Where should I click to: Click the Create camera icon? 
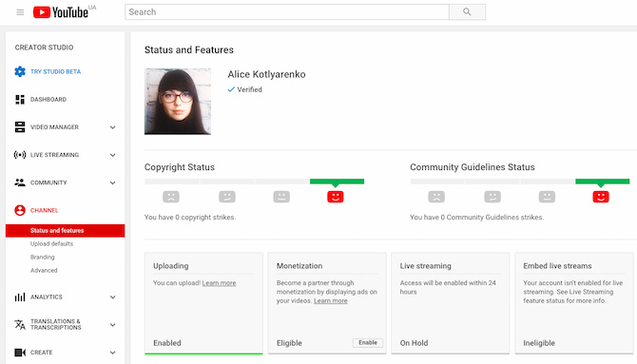click(20, 353)
